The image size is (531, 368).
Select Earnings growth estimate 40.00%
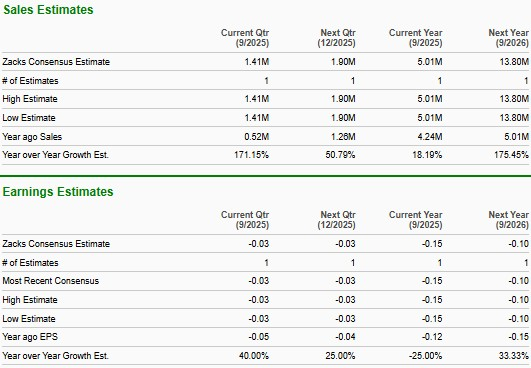click(254, 356)
